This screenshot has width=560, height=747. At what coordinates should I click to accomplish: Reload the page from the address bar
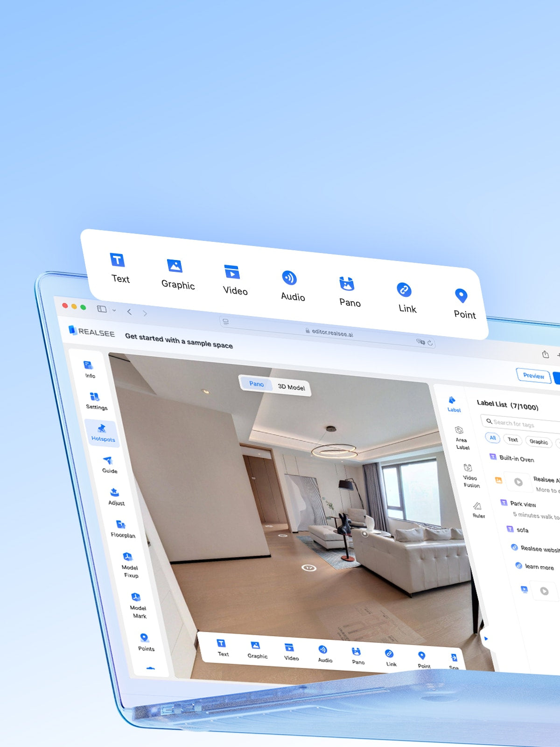[x=430, y=343]
